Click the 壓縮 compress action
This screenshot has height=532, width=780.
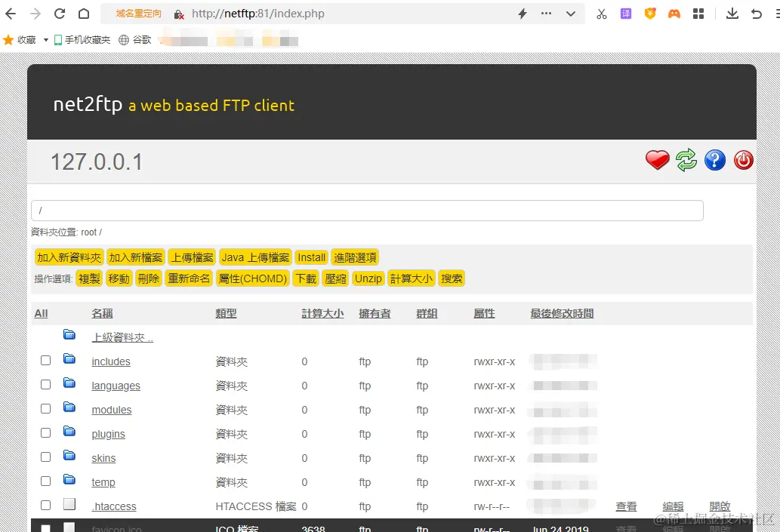pos(336,278)
